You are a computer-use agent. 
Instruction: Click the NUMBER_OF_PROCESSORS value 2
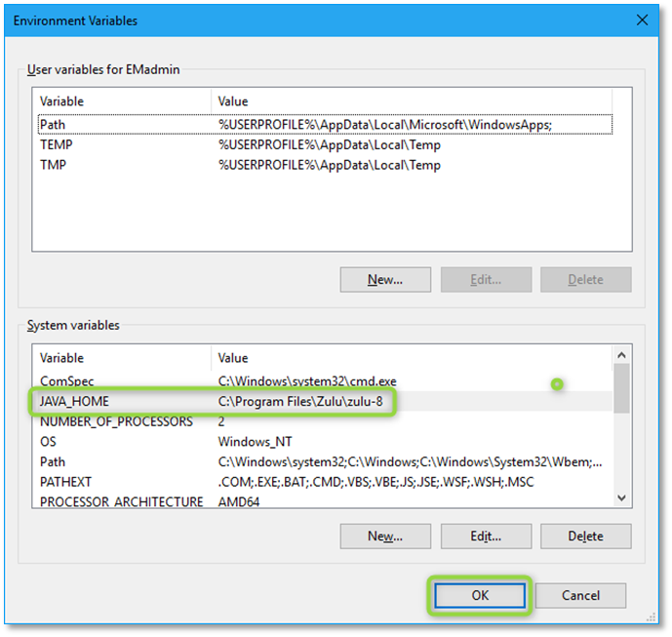pyautogui.click(x=221, y=421)
